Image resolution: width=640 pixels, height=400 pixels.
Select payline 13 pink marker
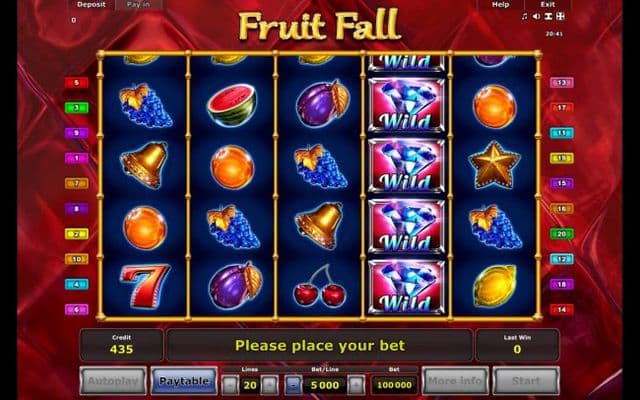coord(562,83)
